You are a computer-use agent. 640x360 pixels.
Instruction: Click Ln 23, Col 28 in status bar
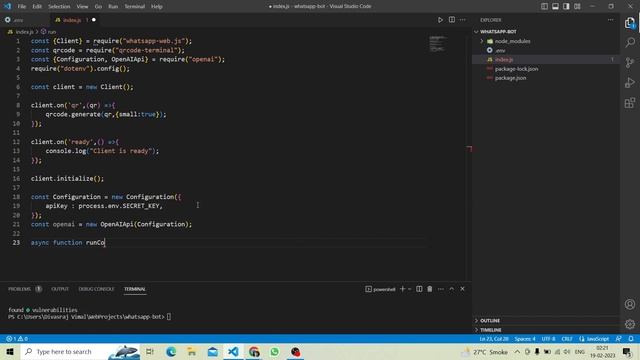pos(494,339)
